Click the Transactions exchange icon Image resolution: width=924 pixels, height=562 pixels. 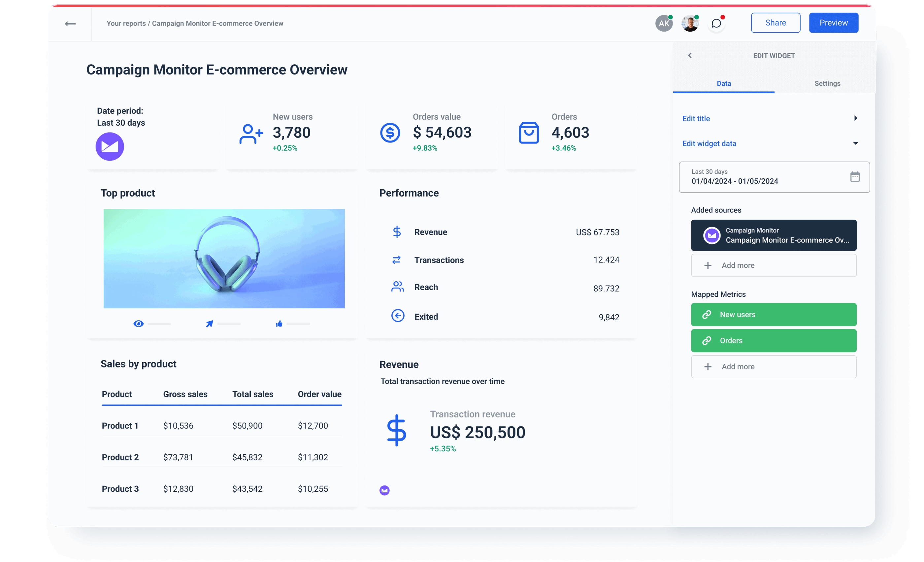(x=396, y=259)
